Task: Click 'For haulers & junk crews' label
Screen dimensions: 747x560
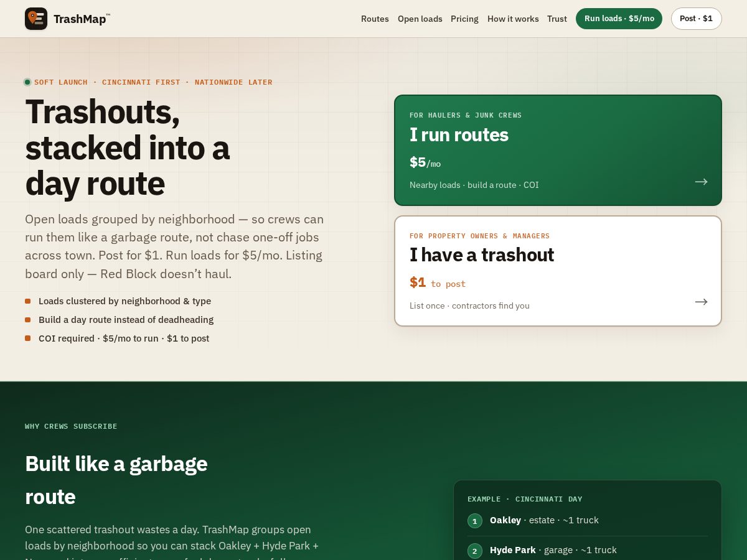Action: point(466,115)
